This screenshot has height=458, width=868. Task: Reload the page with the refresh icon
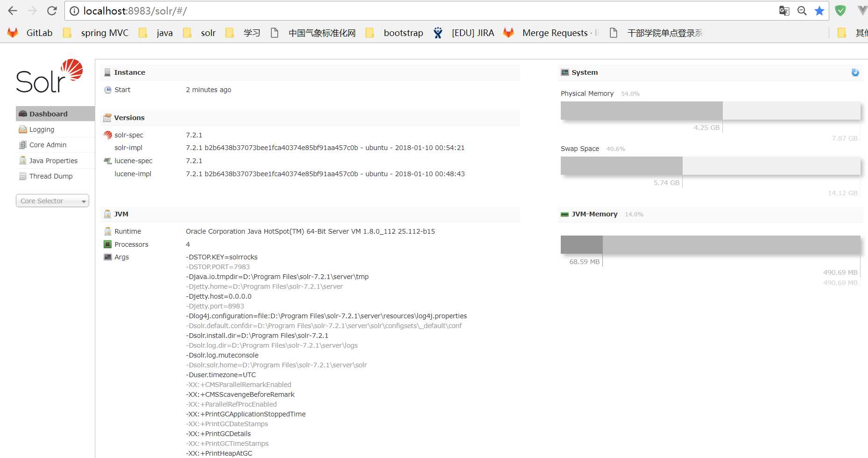click(x=52, y=11)
